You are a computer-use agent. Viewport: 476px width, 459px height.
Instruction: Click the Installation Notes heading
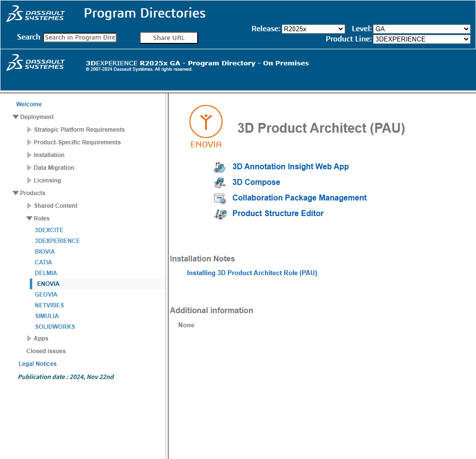tap(202, 259)
